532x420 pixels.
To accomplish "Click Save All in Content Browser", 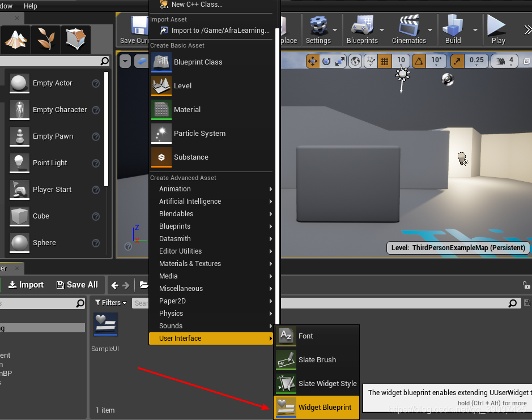I will [77, 285].
